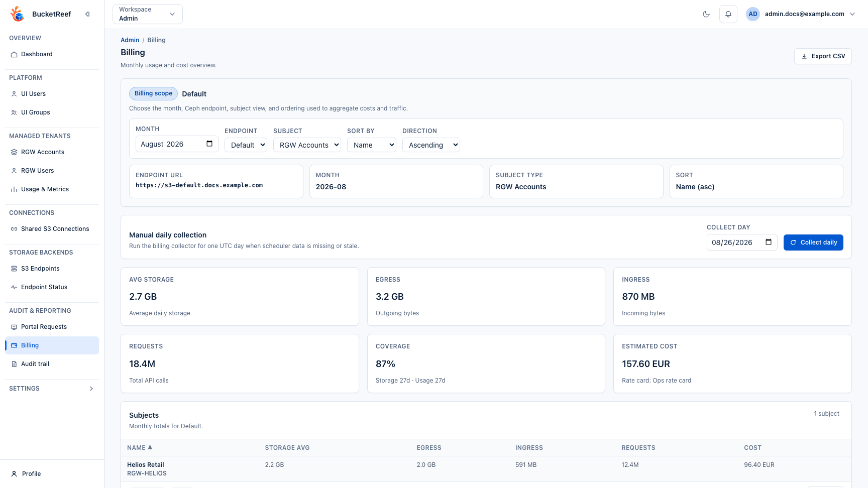This screenshot has width=868, height=488.
Task: Click the RGW-HELIOS identifier
Action: pos(147,473)
